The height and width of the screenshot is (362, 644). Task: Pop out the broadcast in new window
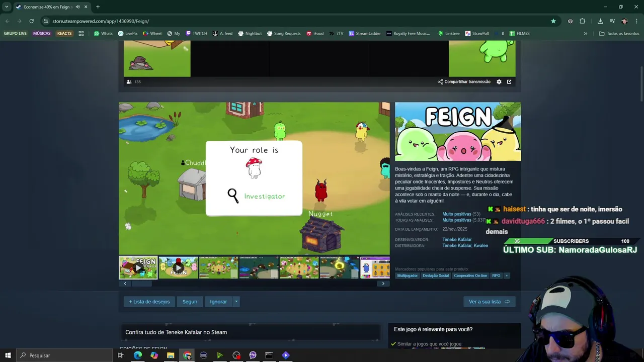click(509, 82)
